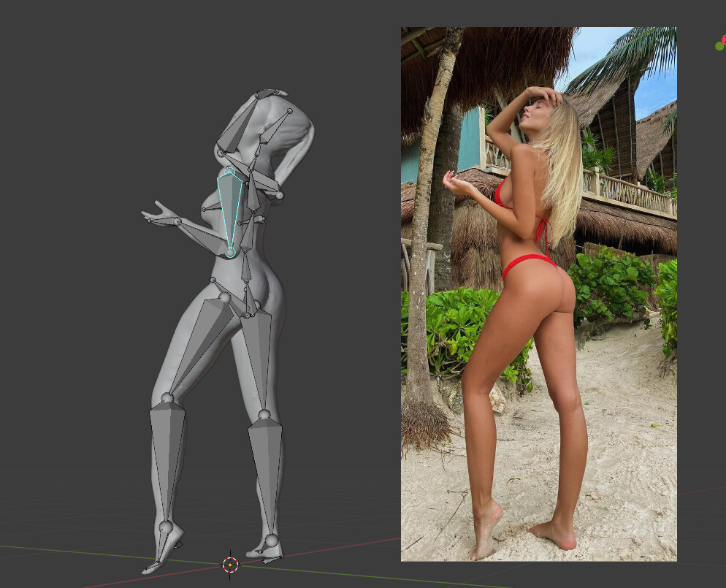Select the front leg thigh bone
726x588 pixels.
coord(201,346)
